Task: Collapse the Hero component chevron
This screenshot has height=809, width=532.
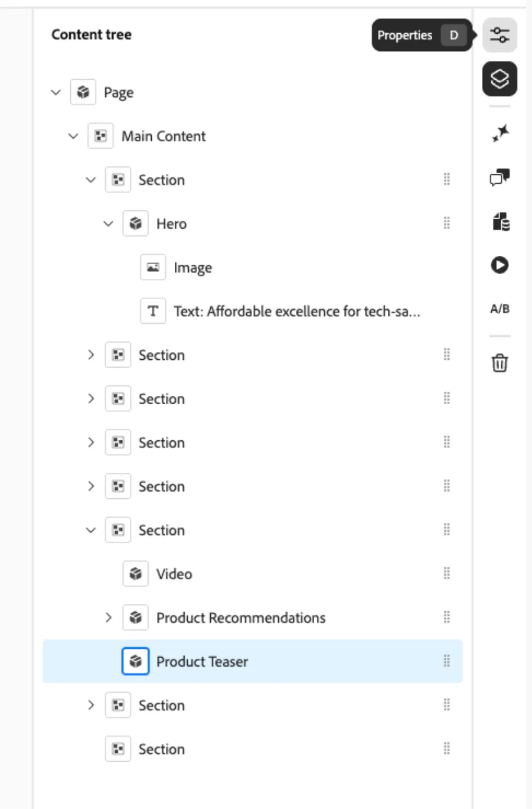Action: [x=108, y=223]
